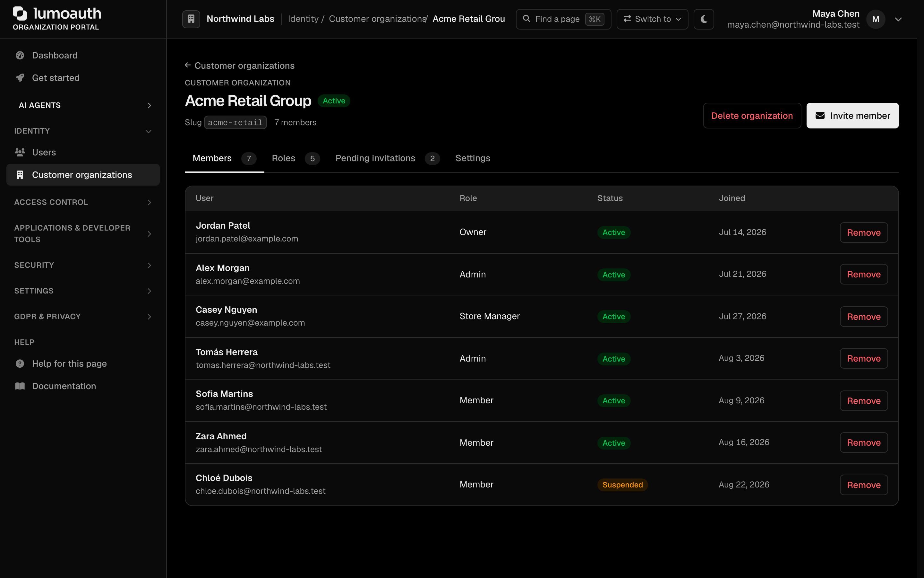Open the Switch to dropdown

[x=652, y=19]
